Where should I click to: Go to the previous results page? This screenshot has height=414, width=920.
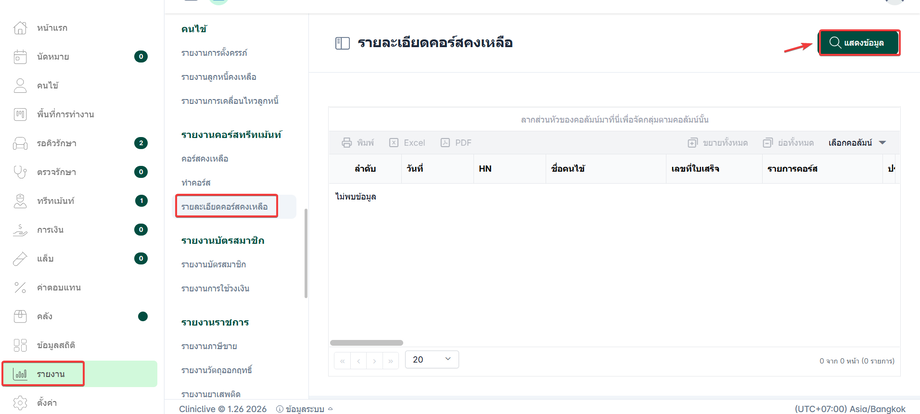coord(358,360)
